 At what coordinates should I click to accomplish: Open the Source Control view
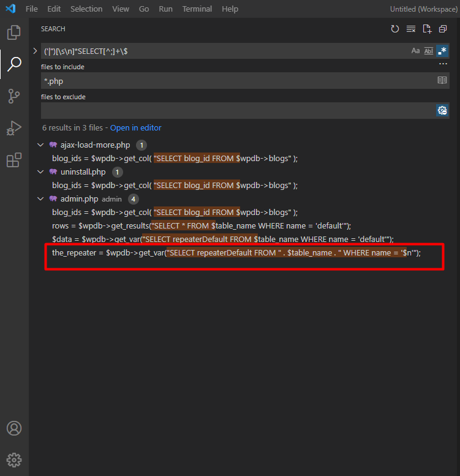[14, 96]
